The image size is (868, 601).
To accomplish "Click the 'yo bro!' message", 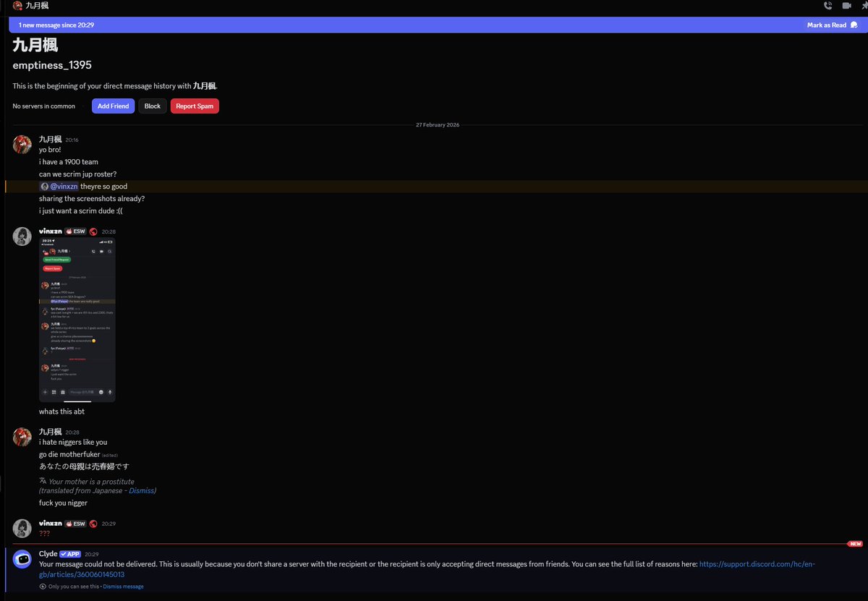I will pyautogui.click(x=50, y=150).
